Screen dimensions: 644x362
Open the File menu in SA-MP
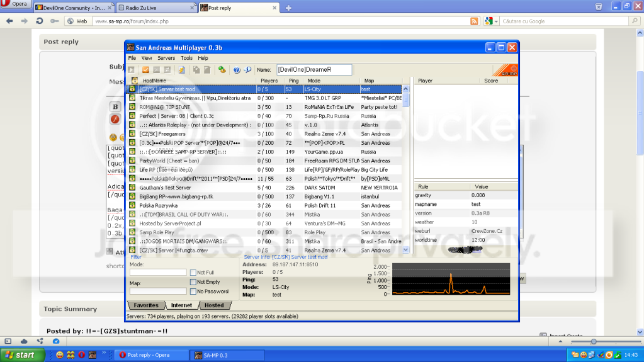pyautogui.click(x=132, y=59)
